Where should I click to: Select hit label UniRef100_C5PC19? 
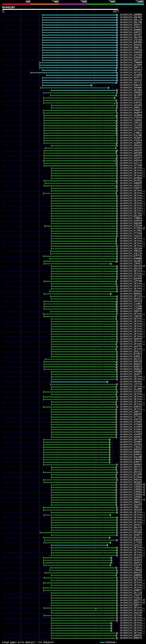tap(131, 123)
